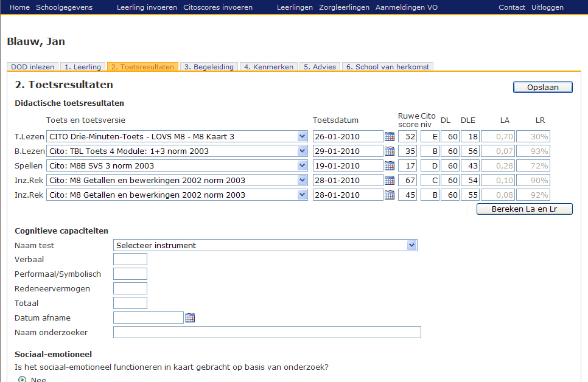Click the Totaal score input
The width and height of the screenshot is (588, 382).
[130, 303]
